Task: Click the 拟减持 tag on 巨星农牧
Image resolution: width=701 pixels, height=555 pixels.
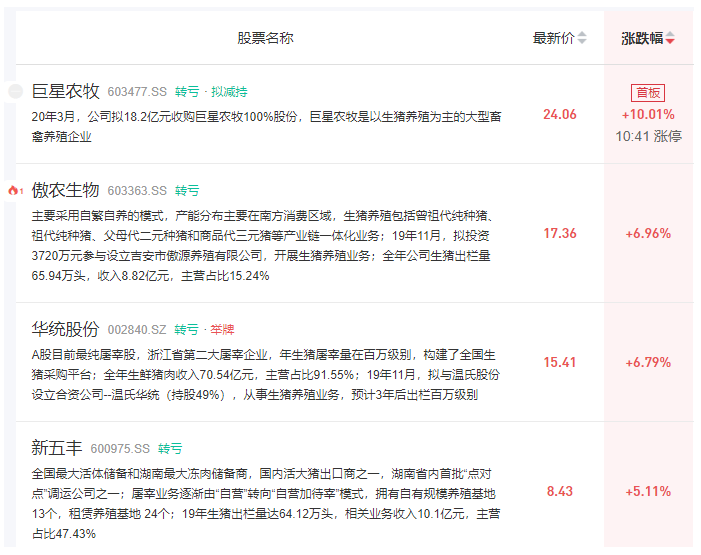Action: [229, 92]
